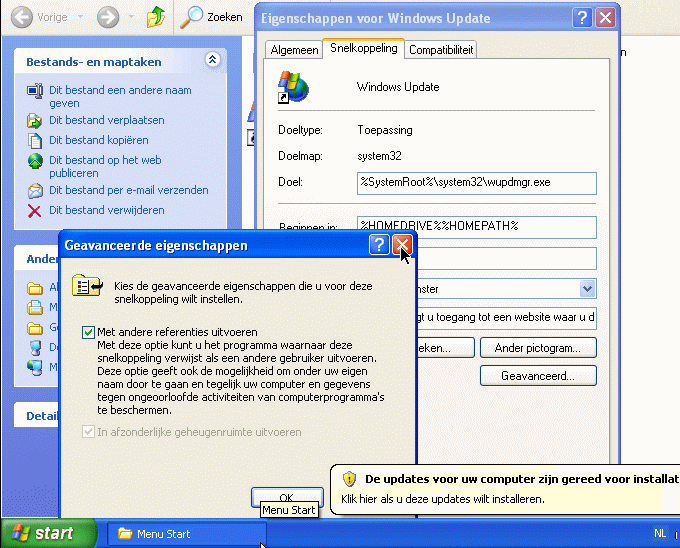Click the advanced properties list icon

[87, 286]
